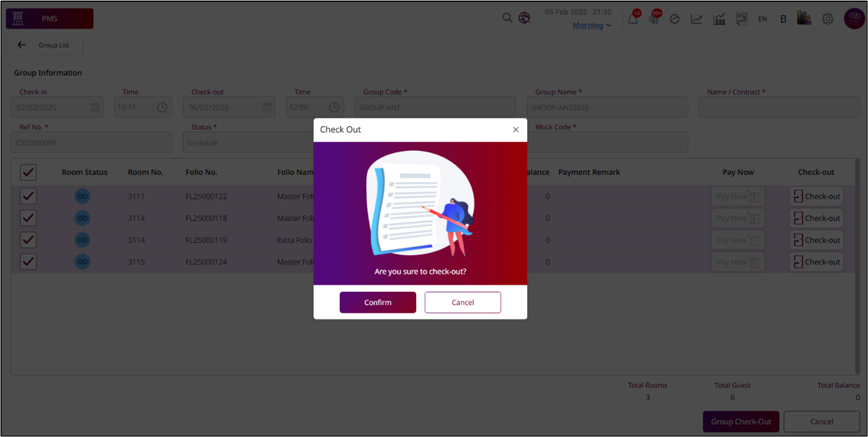Screen dimensions: 868x437
Task: Cancel the check-out dialog
Action: click(462, 302)
